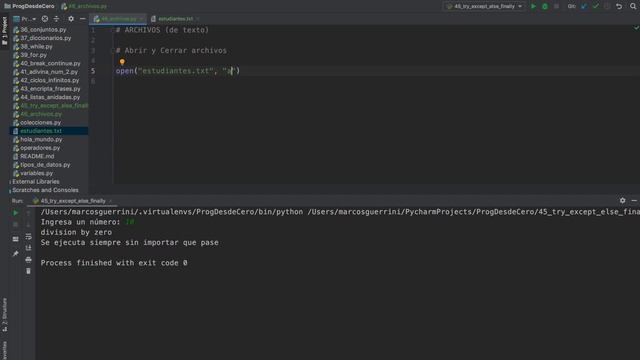Start debugging with the green bug icon
640x360 pixels.
pyautogui.click(x=544, y=7)
